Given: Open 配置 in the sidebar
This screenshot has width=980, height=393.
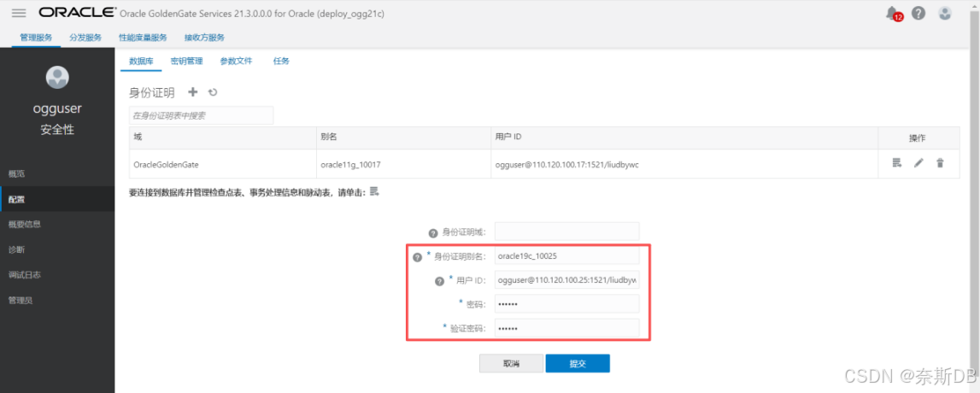Looking at the screenshot, I should click(57, 199).
